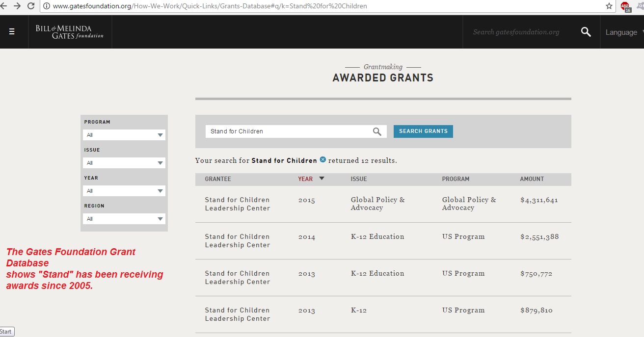Open the 2014 Stand for Children grant
Image resolution: width=644 pixels, height=337 pixels.
(x=238, y=241)
